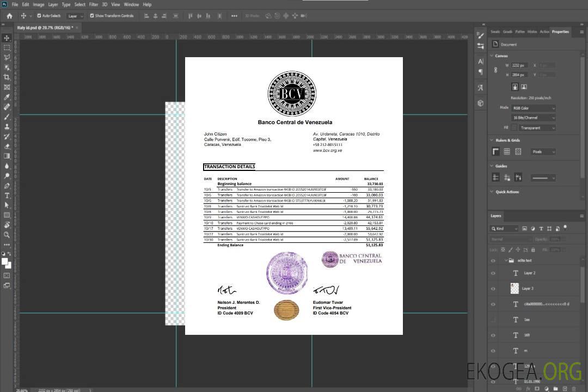
Task: Open the Image menu
Action: tap(39, 4)
